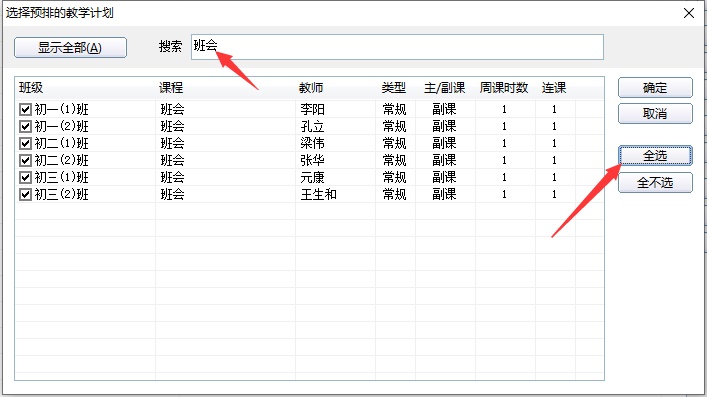Uncheck the 初一(2)班 checkbox
707x397 pixels.
click(25, 126)
